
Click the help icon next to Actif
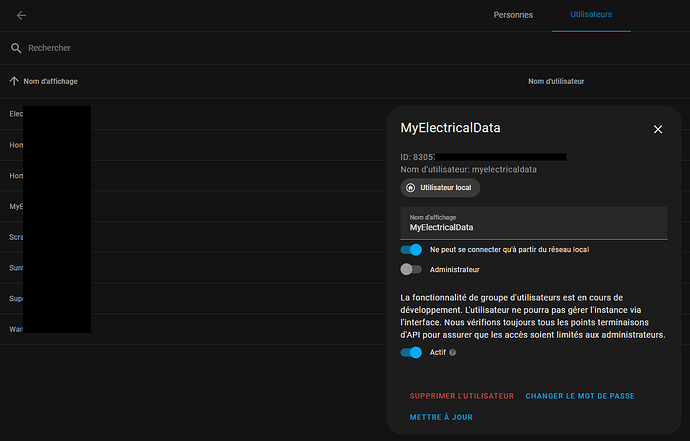(x=453, y=353)
